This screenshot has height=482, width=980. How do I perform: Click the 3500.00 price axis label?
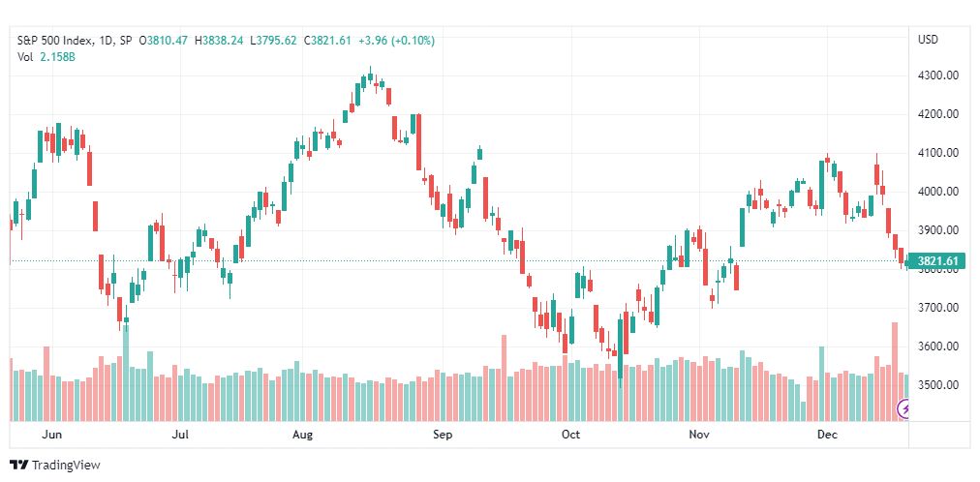click(936, 384)
